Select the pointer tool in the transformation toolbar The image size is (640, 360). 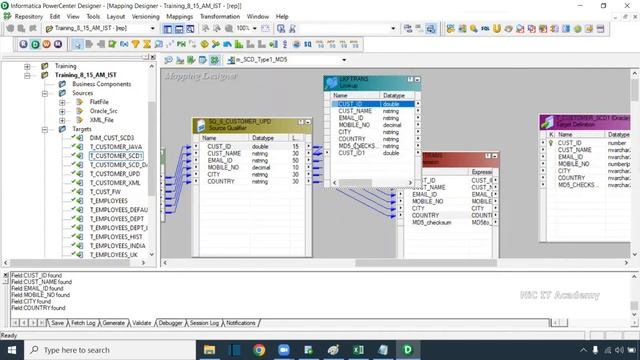[x=77, y=44]
